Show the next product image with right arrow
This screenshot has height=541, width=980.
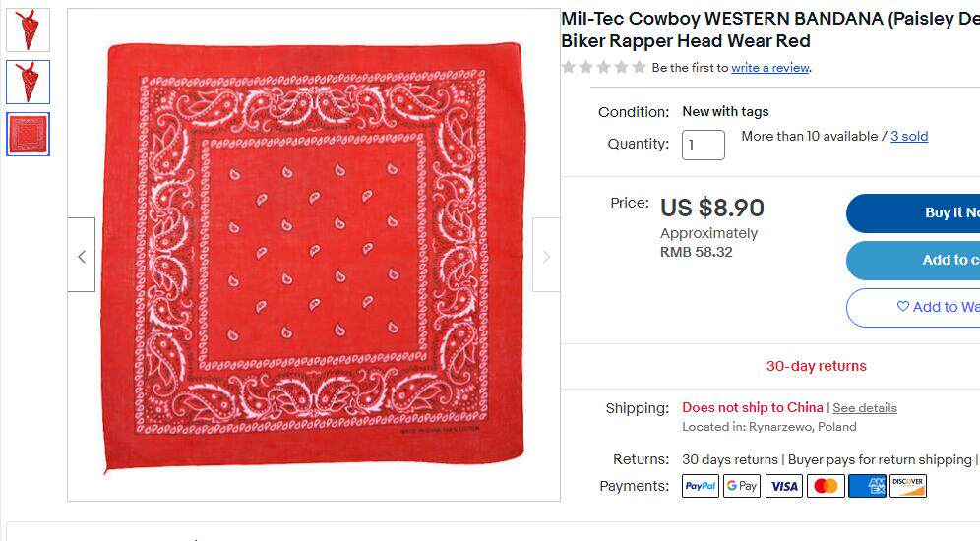(546, 255)
